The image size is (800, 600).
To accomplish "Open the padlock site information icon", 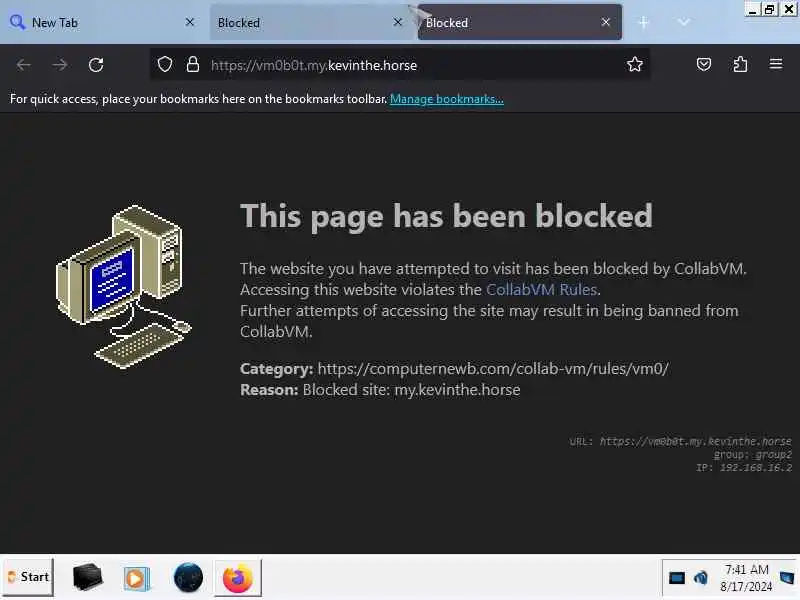I will coord(192,64).
